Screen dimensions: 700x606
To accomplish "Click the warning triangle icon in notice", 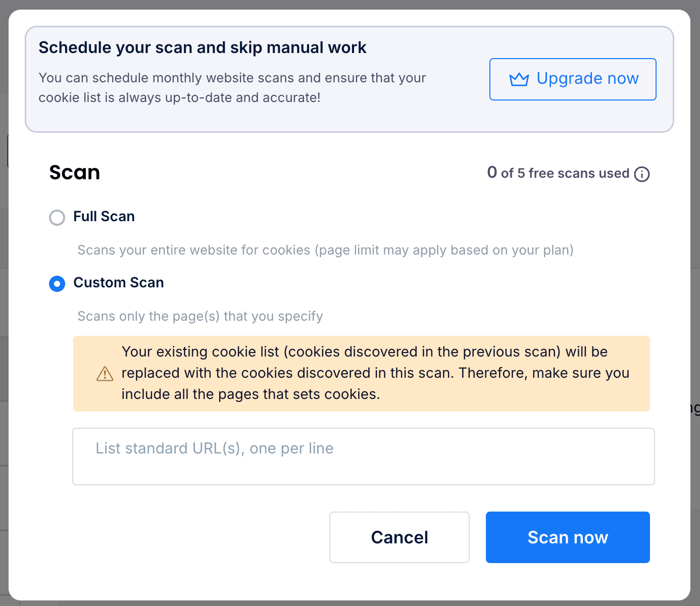I will 105,374.
